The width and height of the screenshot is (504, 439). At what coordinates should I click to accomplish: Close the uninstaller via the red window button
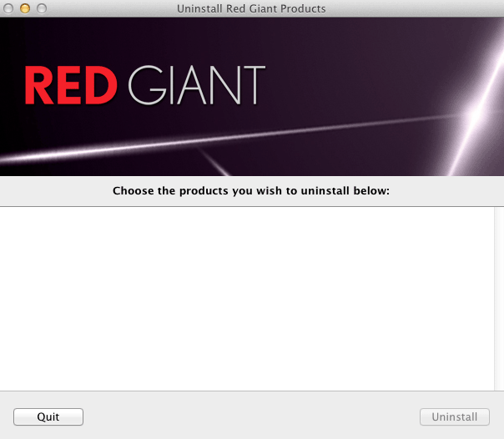8,8
